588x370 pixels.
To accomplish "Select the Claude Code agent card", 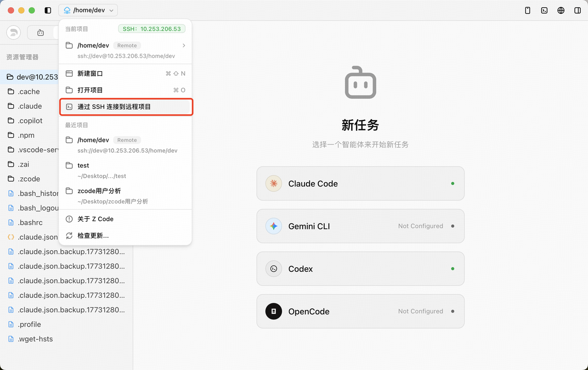I will (x=360, y=183).
